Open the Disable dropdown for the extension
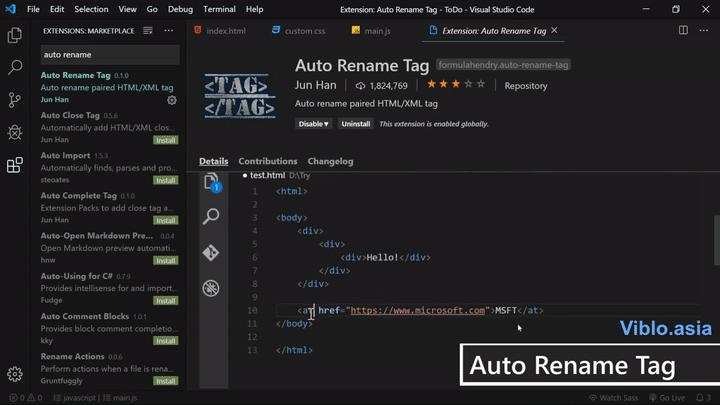The width and height of the screenshot is (720, 405). click(313, 124)
